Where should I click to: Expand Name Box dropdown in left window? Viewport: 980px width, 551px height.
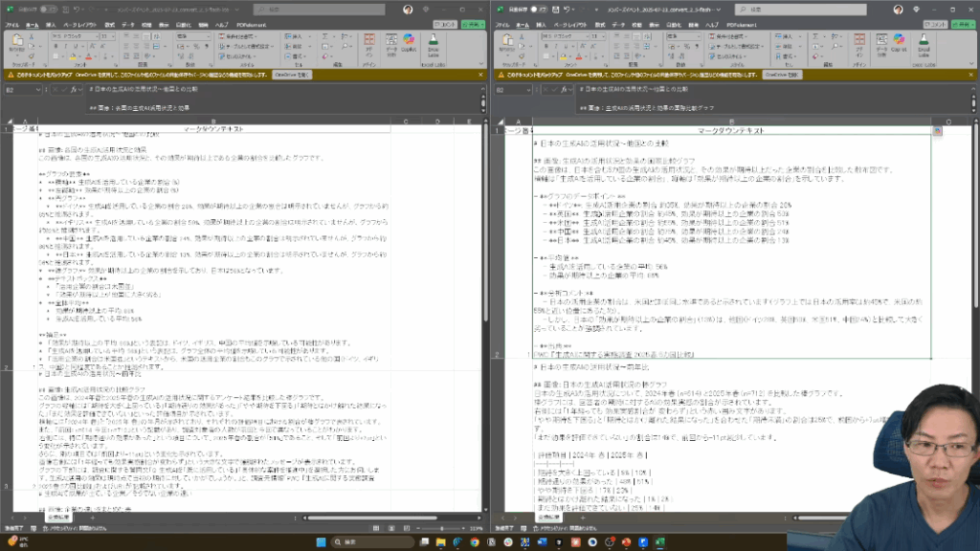pos(38,90)
